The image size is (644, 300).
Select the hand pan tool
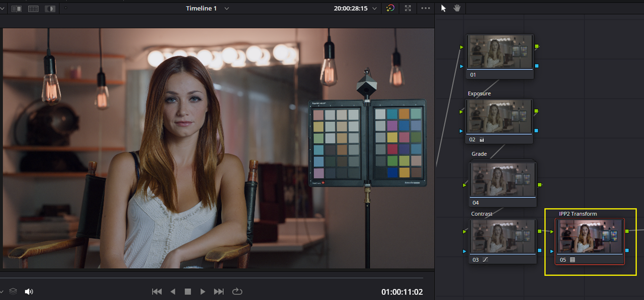pyautogui.click(x=457, y=8)
